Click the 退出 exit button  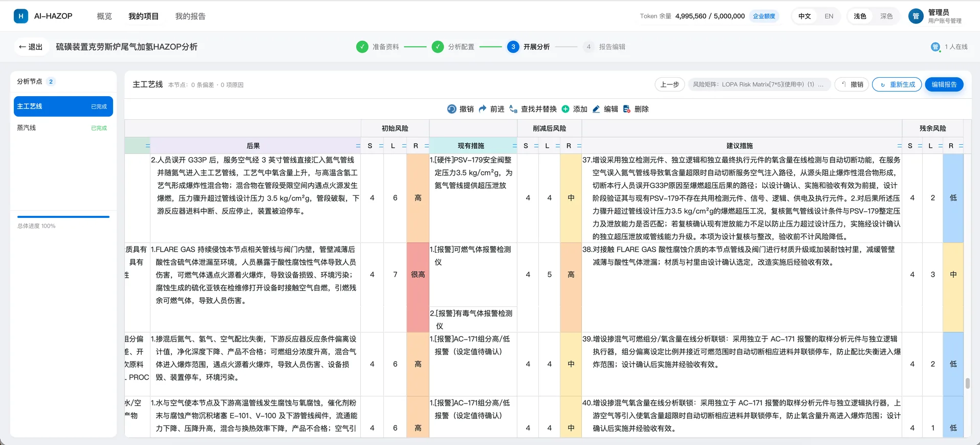[31, 47]
